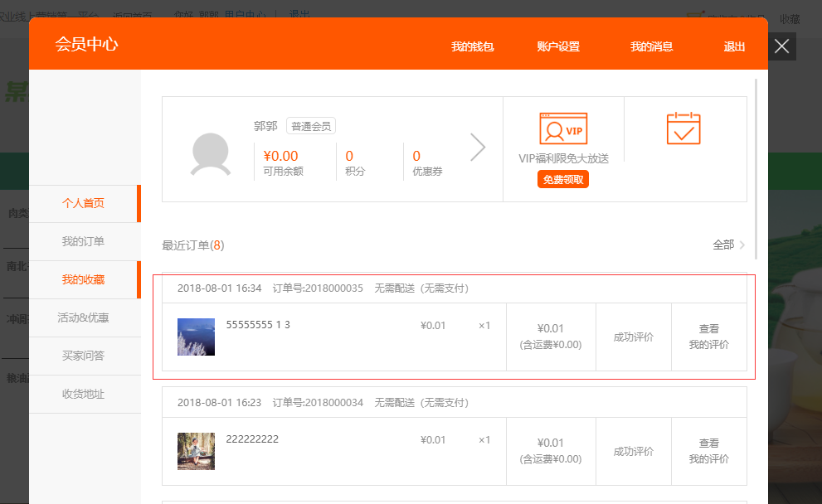Click 退出 in the orange header
This screenshot has width=822, height=504.
pos(734,47)
